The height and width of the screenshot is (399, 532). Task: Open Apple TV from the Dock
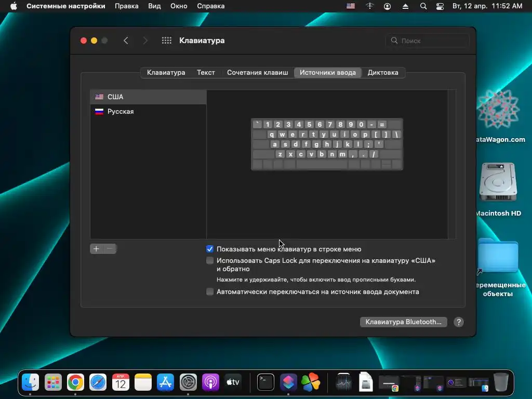[x=233, y=382]
